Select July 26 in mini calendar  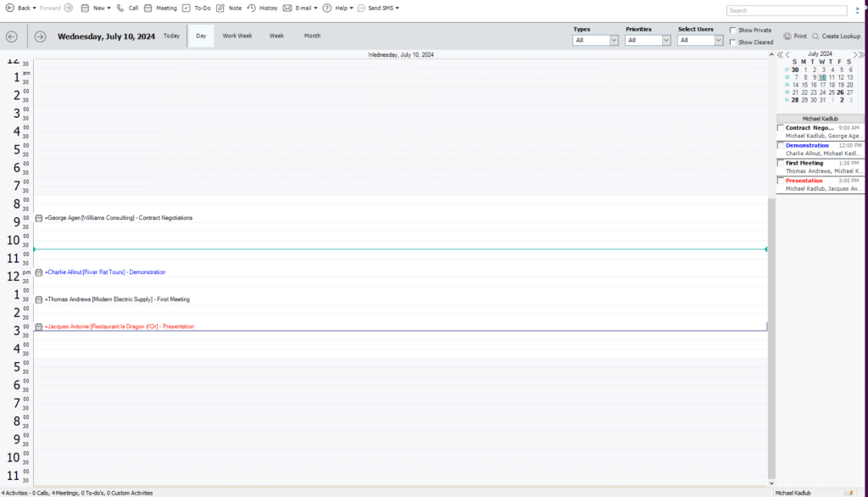[840, 92]
